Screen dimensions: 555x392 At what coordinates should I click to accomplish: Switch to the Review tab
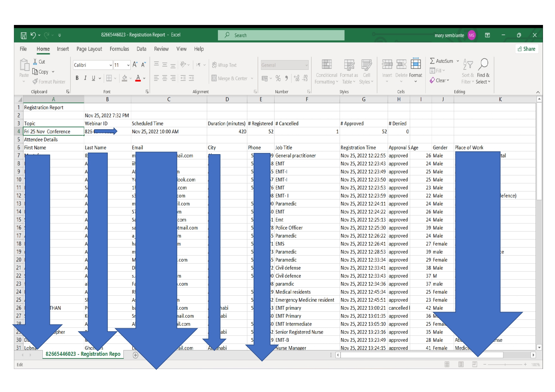[161, 49]
